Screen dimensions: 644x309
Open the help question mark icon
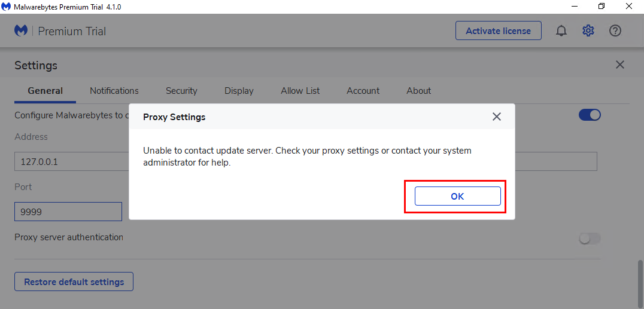615,31
